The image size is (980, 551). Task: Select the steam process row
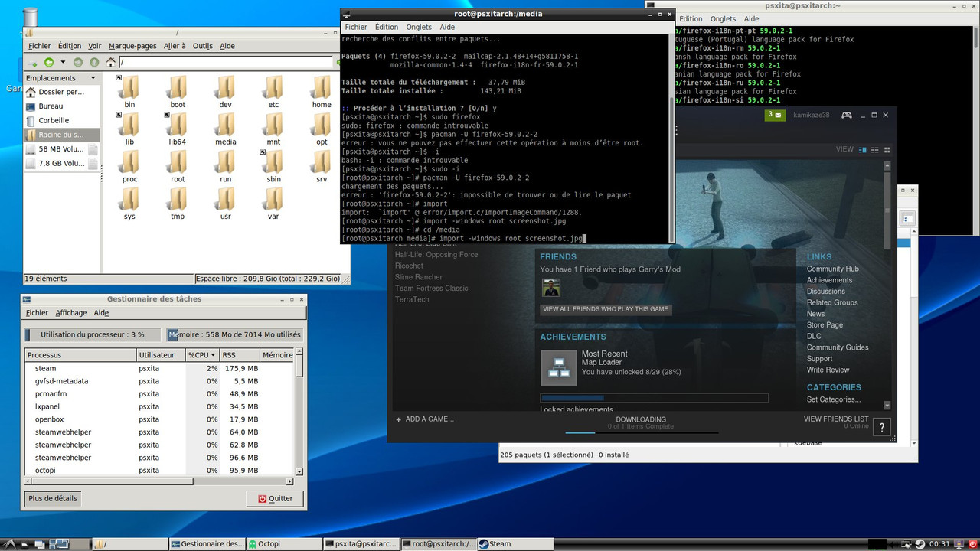[159, 368]
